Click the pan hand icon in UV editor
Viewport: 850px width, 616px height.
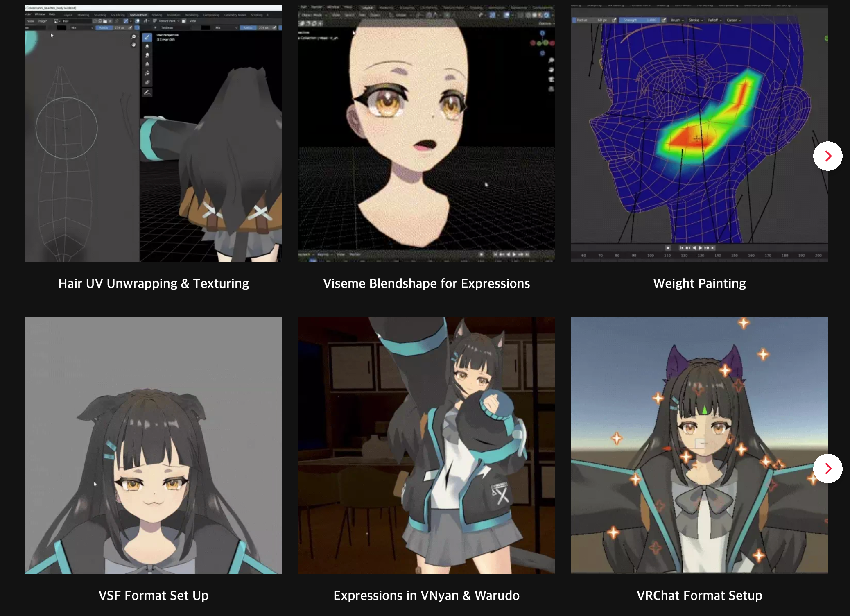(133, 45)
